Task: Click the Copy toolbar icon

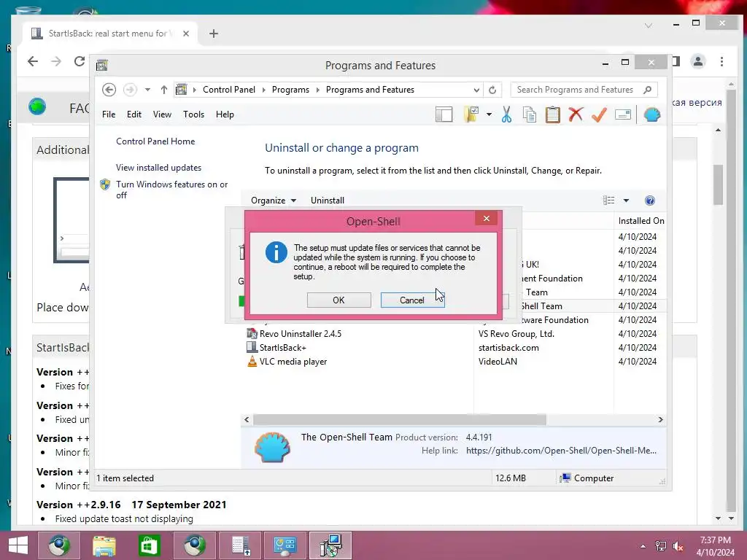Action: [x=530, y=114]
